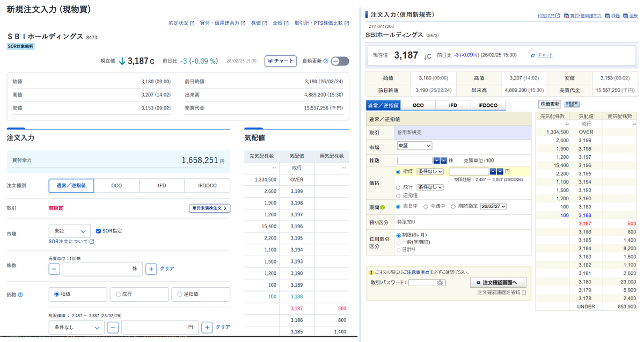Screen dimensions: 644x342
Task: Switch to left 通常/逆指値 order type tab
Action: point(71,186)
